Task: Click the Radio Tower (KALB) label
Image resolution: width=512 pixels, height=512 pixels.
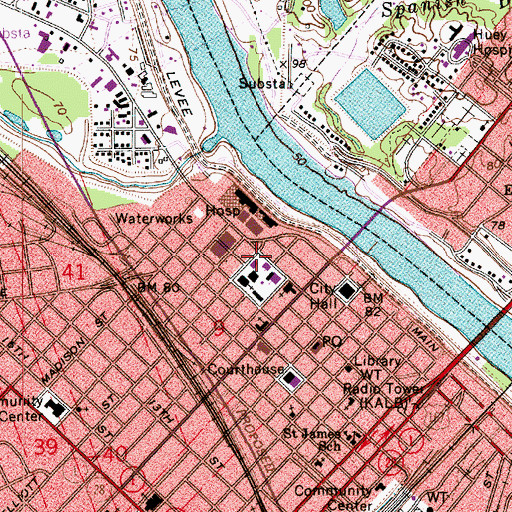Action: 383,396
